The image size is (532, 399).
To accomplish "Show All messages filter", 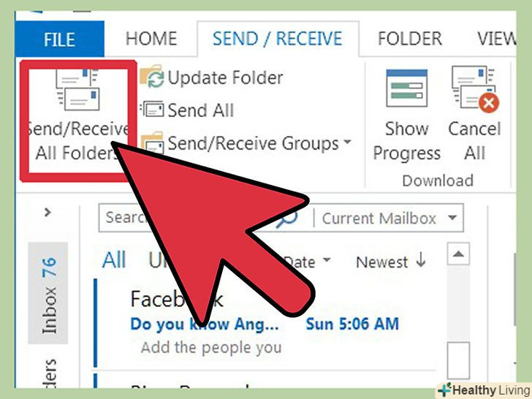I will (114, 260).
